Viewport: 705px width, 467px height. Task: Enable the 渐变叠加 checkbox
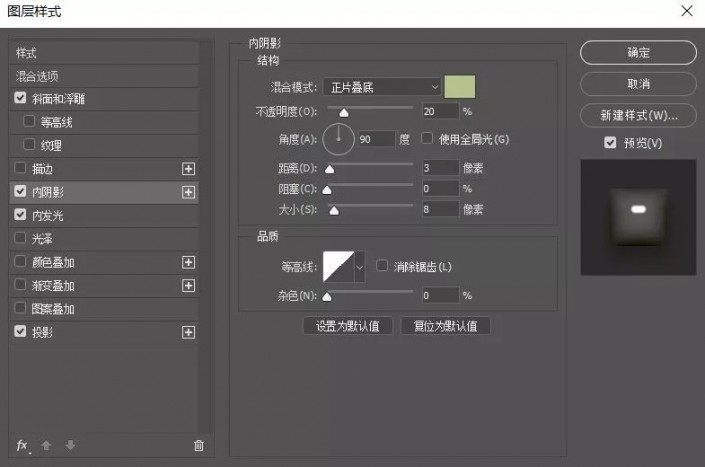tap(20, 285)
